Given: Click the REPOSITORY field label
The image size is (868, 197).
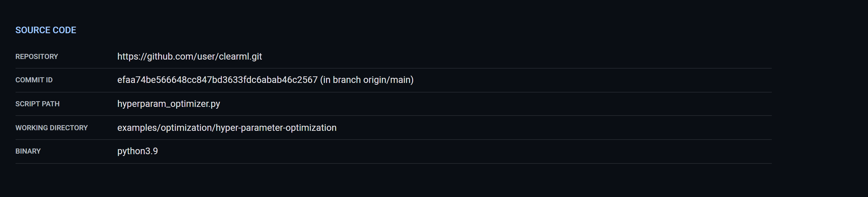Looking at the screenshot, I should point(36,57).
